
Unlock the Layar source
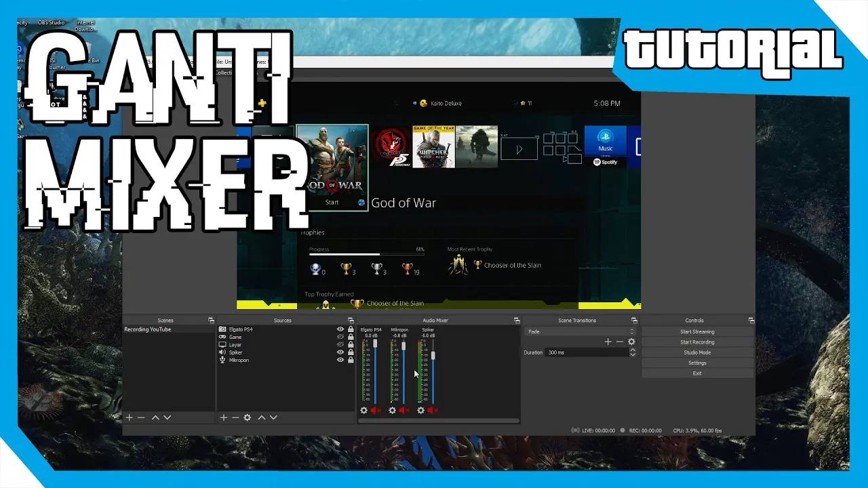[x=351, y=344]
